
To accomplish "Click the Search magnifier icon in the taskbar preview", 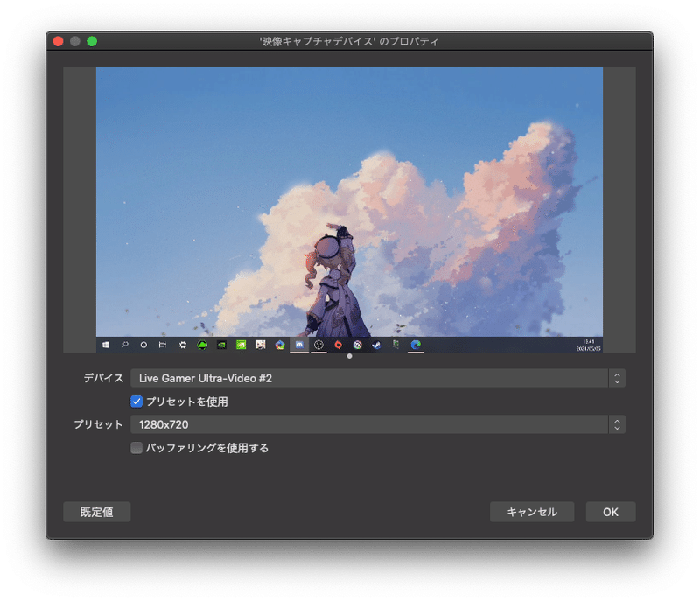I will [123, 345].
